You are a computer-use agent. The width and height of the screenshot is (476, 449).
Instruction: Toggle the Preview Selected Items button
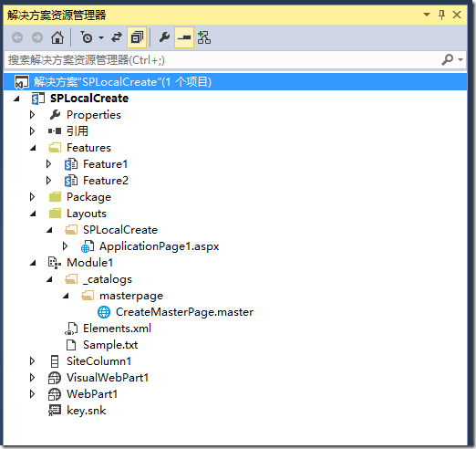click(x=184, y=37)
